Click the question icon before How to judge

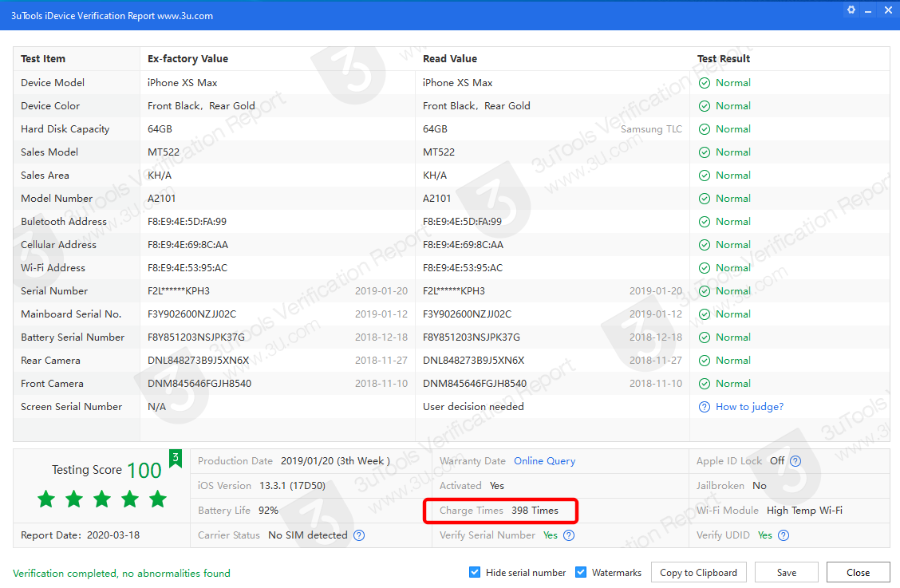click(705, 407)
